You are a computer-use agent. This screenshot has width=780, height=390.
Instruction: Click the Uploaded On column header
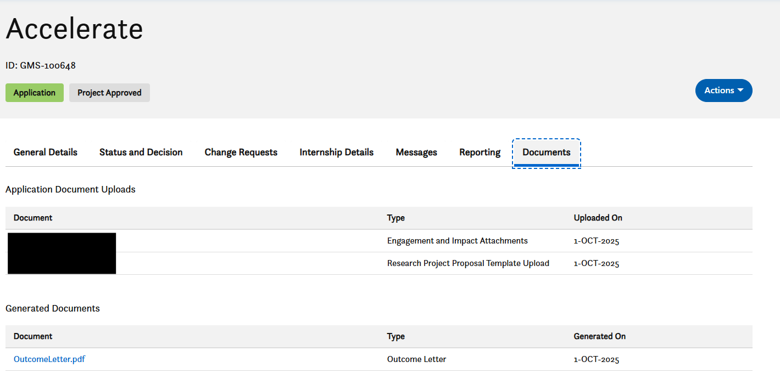[597, 218]
